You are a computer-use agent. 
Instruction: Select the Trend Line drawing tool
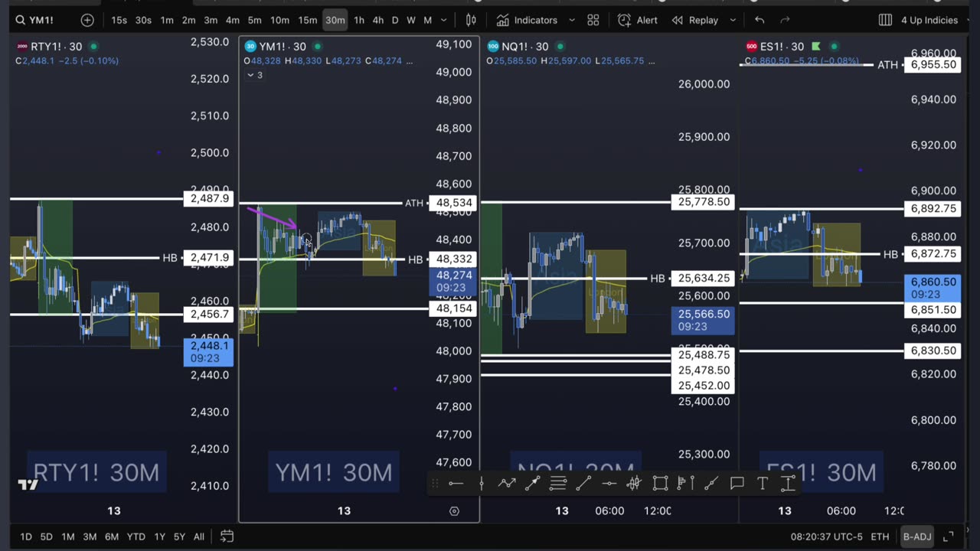click(x=583, y=483)
